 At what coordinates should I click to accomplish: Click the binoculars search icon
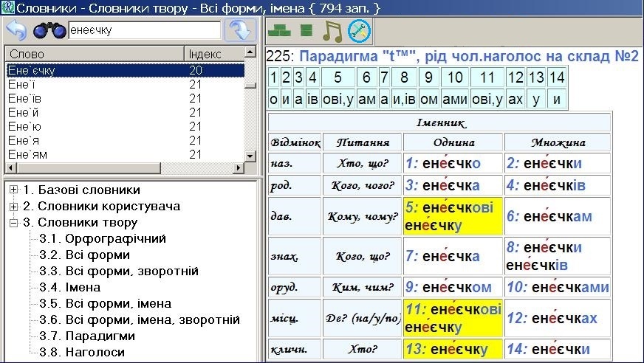point(49,30)
